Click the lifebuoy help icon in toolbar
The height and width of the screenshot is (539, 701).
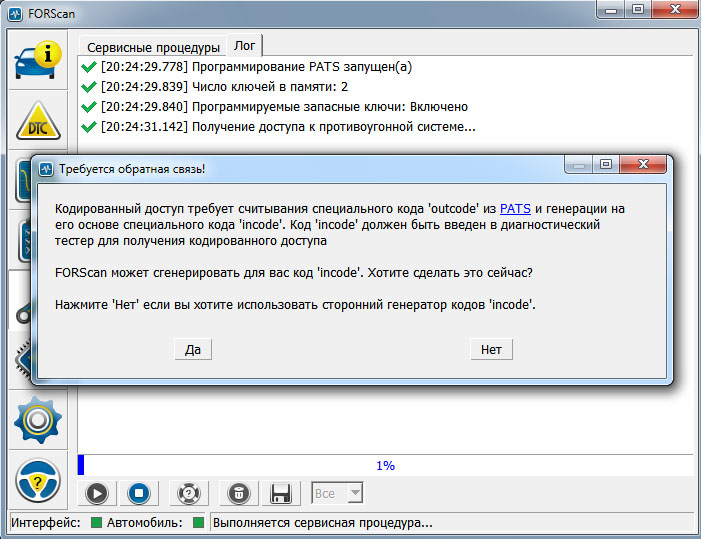click(187, 493)
